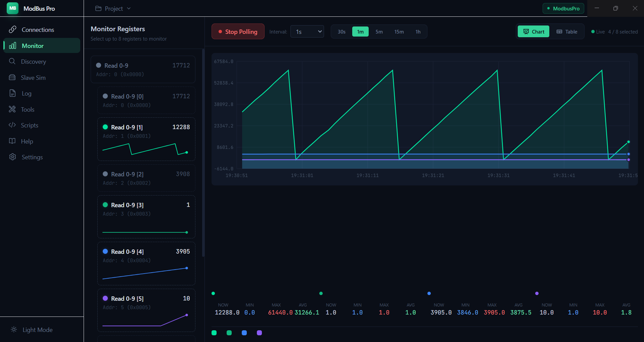
Task: Select the 15m time range
Action: [x=399, y=31]
